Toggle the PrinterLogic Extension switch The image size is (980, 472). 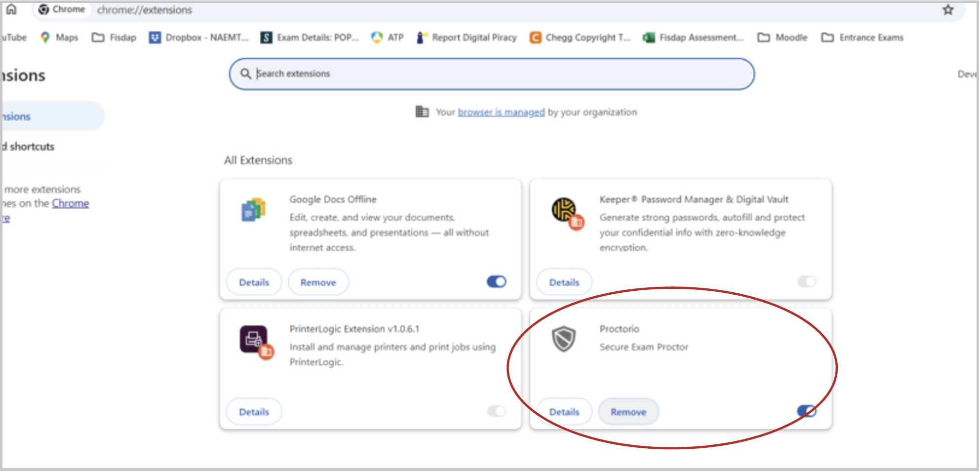(x=497, y=411)
